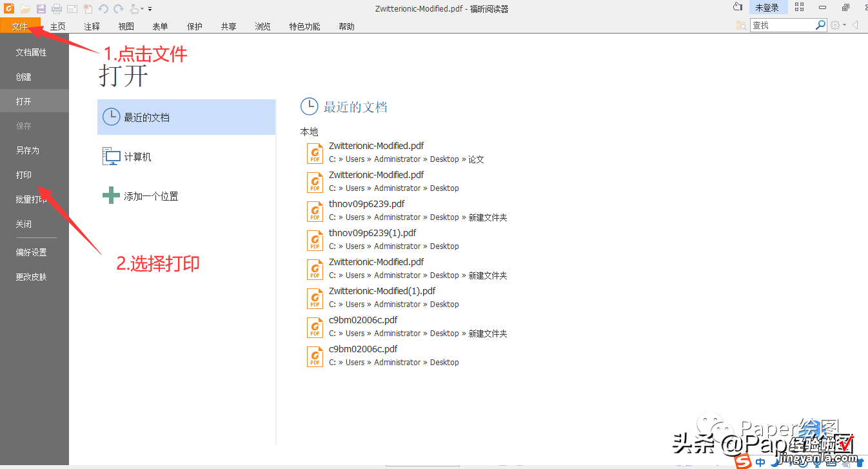The image size is (868, 469).
Task: Click the open folder icon in quick toolbar
Action: pos(25,8)
